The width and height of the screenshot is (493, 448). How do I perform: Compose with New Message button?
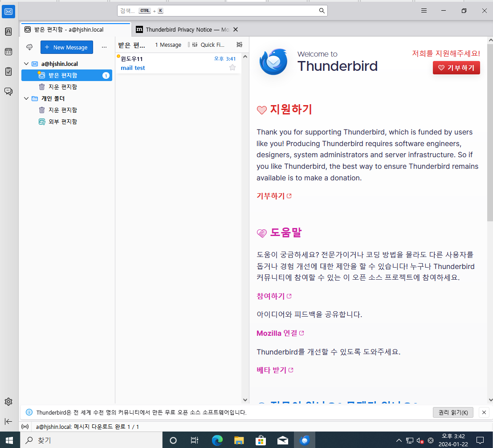click(67, 47)
